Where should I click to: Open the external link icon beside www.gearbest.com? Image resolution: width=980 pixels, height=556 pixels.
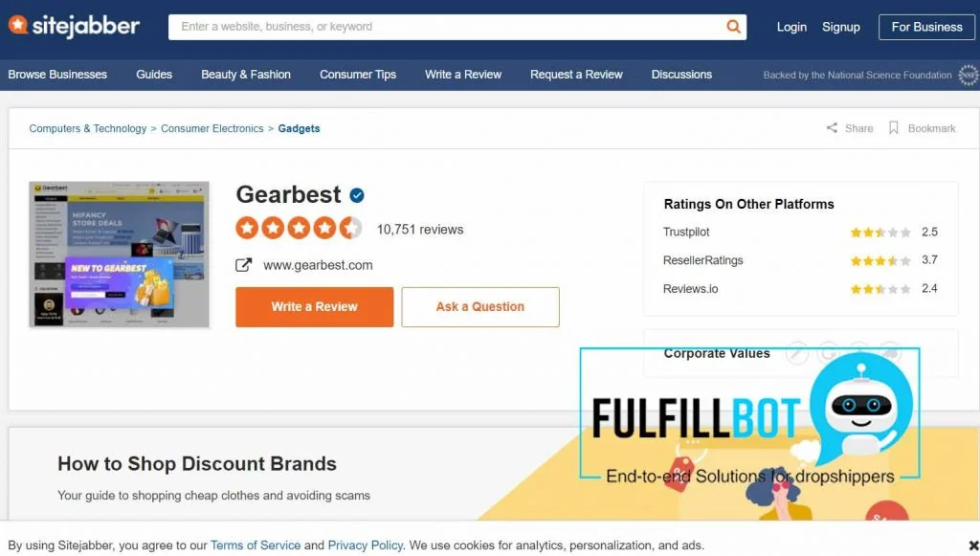[x=243, y=264]
